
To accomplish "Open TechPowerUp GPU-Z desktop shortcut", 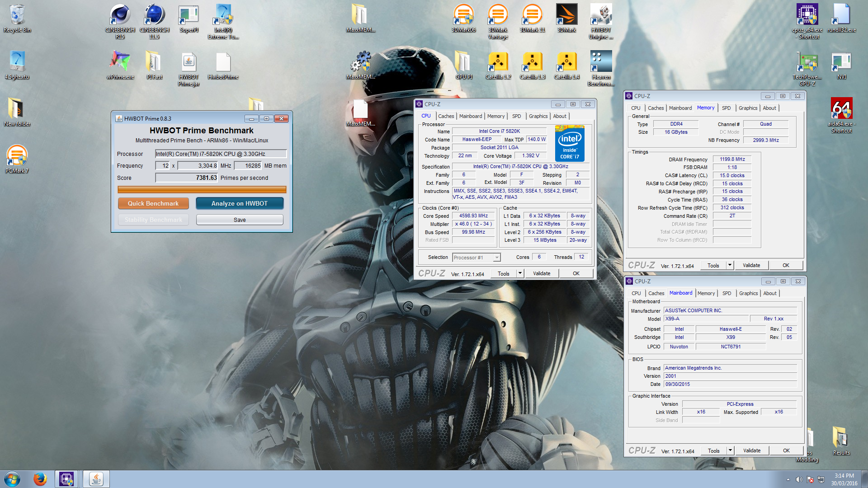I will click(x=807, y=69).
